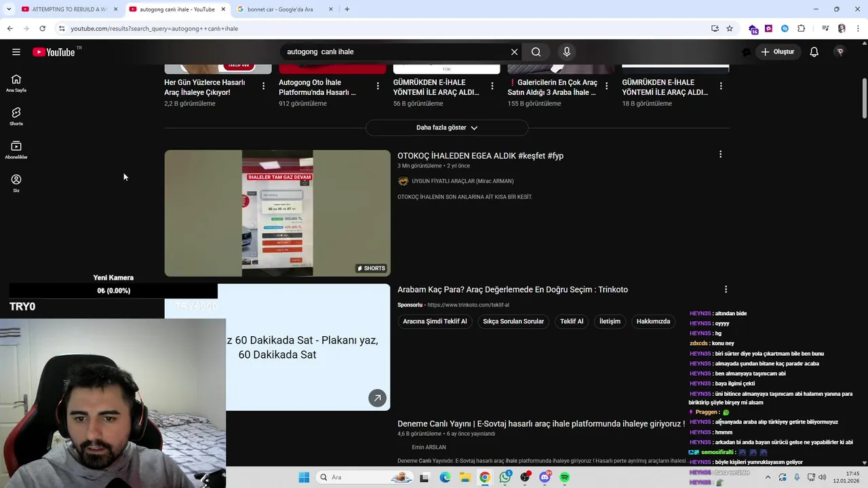
Task: Click the Hakkımızda chip
Action: tap(653, 321)
